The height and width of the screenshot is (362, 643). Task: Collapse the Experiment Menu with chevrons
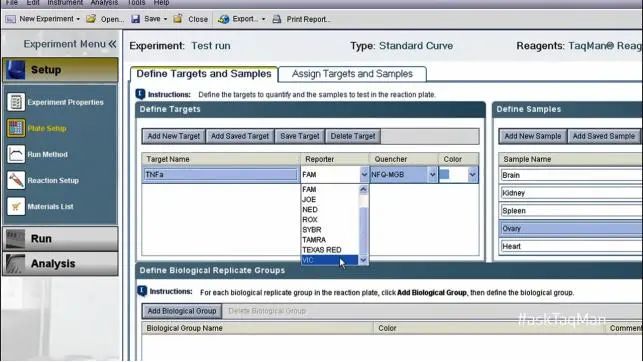[x=112, y=44]
